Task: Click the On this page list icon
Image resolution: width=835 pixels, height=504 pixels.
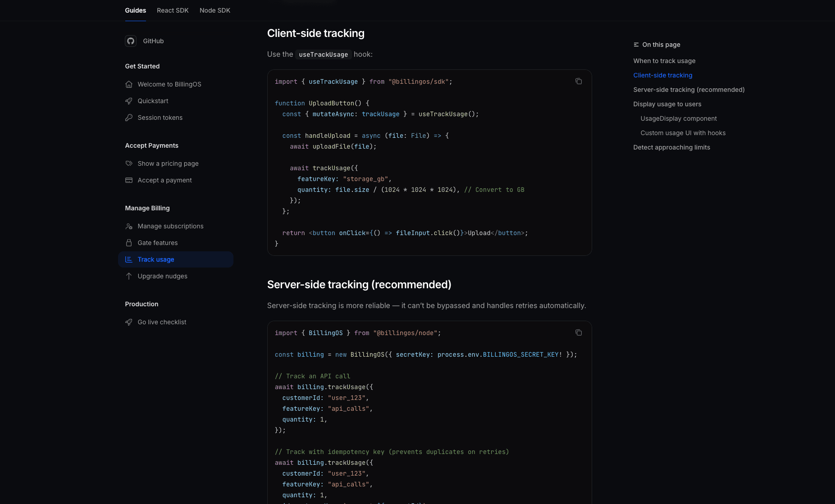Action: [636, 45]
